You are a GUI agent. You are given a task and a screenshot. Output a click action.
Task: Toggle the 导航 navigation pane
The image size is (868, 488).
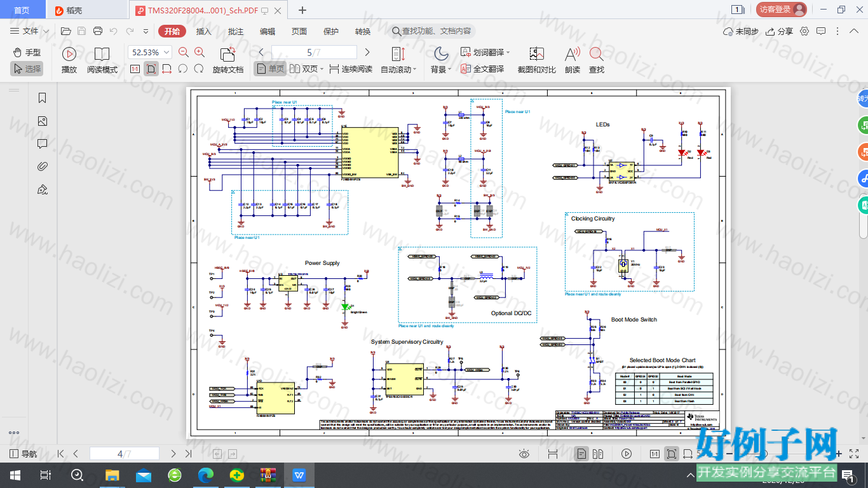[x=23, y=454]
